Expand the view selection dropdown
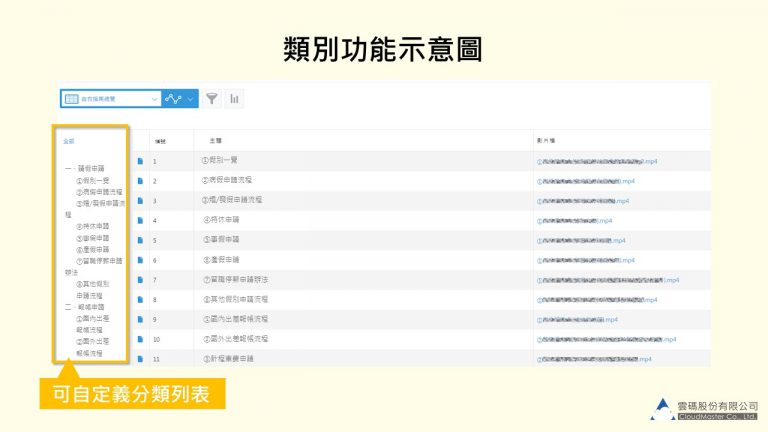The width and height of the screenshot is (768, 432). (x=153, y=99)
